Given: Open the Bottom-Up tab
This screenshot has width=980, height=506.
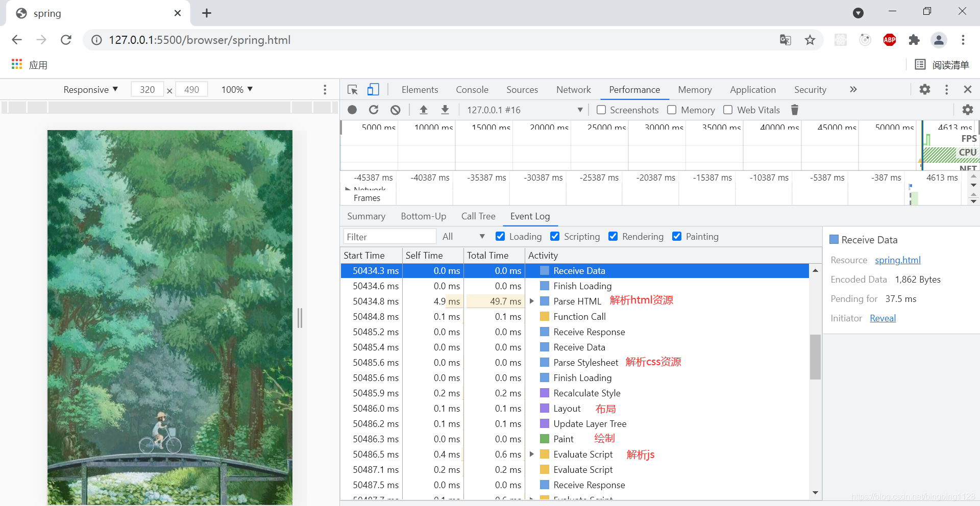Looking at the screenshot, I should (x=424, y=216).
